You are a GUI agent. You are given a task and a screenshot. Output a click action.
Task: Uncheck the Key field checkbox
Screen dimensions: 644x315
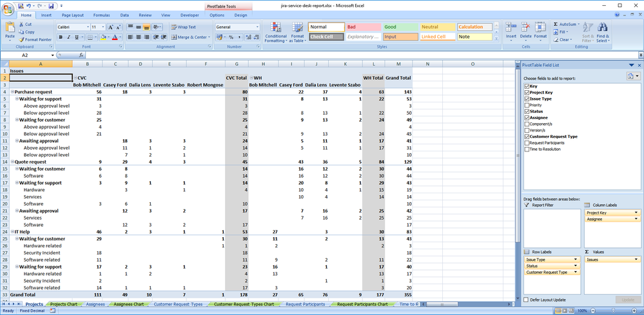point(527,86)
